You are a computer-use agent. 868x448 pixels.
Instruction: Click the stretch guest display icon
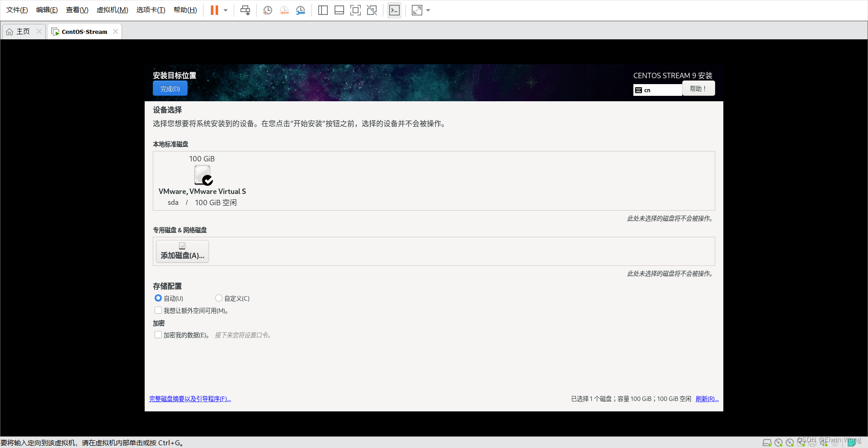tap(417, 10)
